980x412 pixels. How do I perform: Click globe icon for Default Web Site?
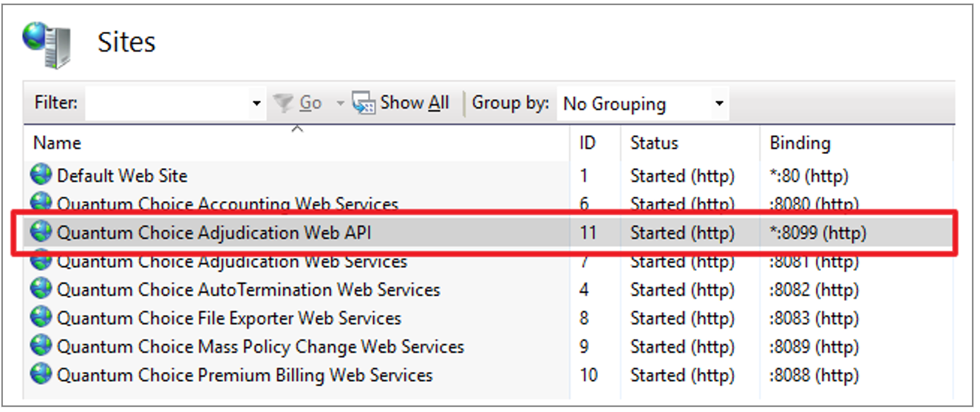click(x=41, y=176)
